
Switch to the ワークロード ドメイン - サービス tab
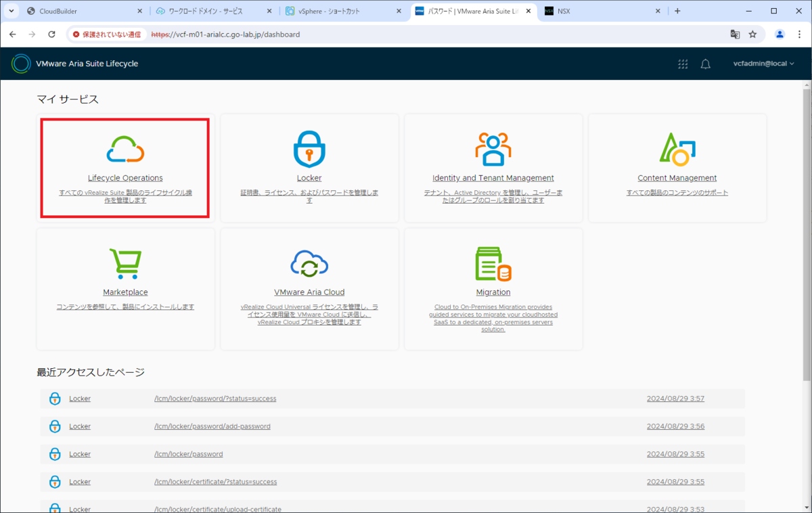point(215,11)
